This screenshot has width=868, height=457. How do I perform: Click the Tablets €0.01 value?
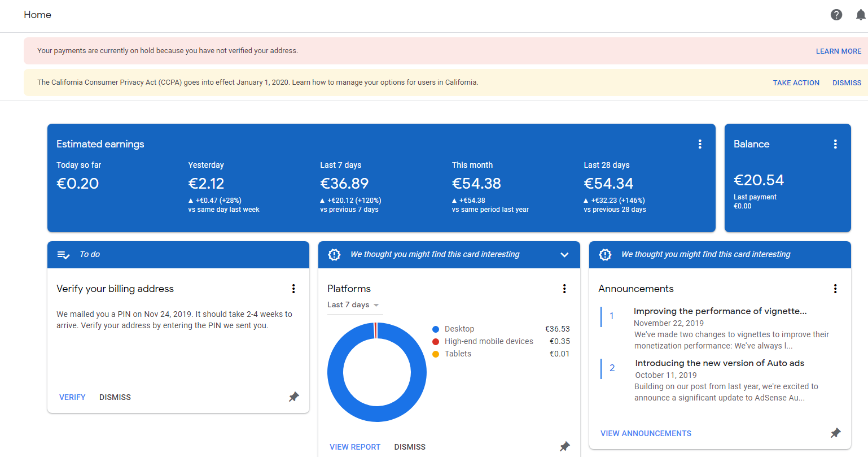[x=559, y=354]
